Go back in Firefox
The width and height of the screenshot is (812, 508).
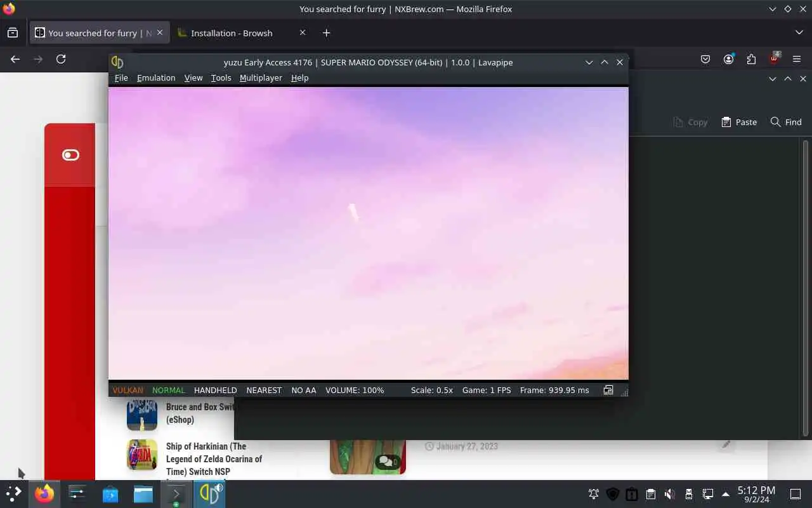pos(15,59)
